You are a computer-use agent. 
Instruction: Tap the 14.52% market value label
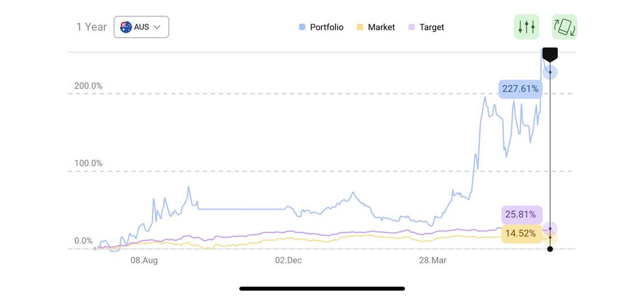pos(521,234)
